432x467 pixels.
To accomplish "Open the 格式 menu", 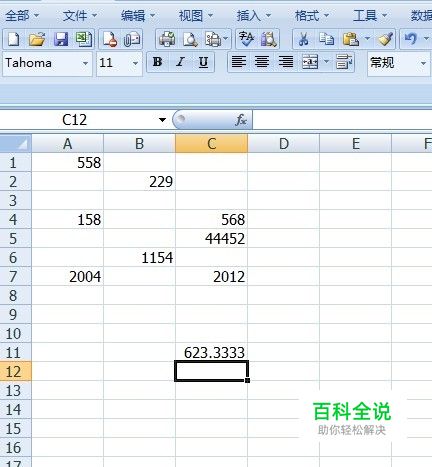I will coord(312,16).
